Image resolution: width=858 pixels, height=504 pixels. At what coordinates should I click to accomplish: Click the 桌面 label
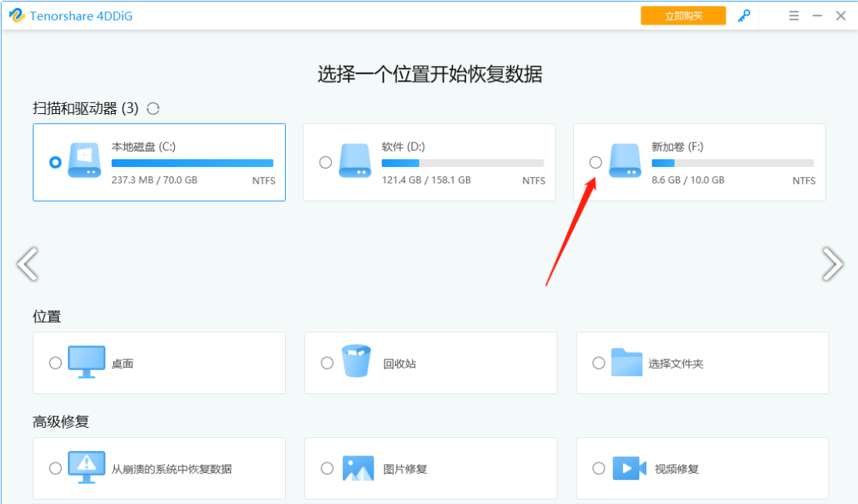click(122, 364)
